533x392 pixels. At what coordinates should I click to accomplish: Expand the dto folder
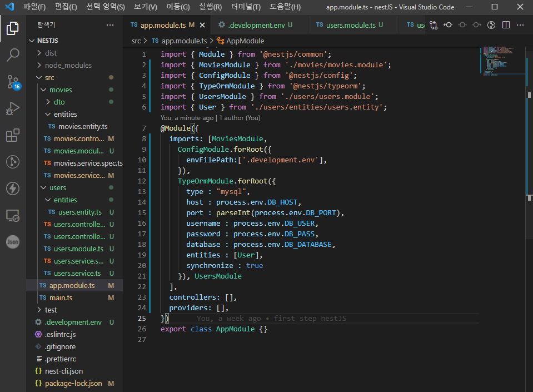point(74,102)
